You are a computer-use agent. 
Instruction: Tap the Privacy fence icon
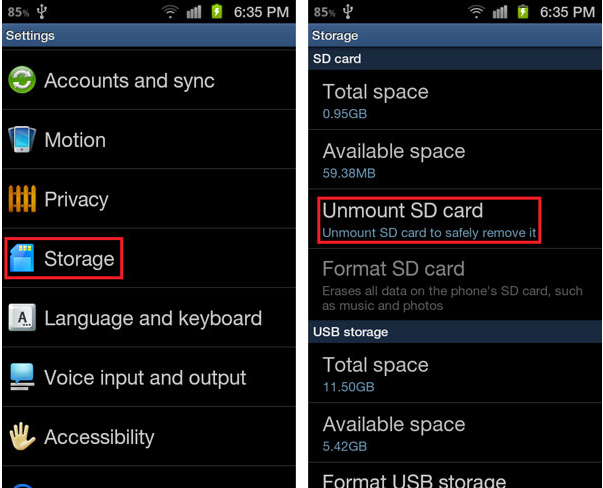[22, 199]
